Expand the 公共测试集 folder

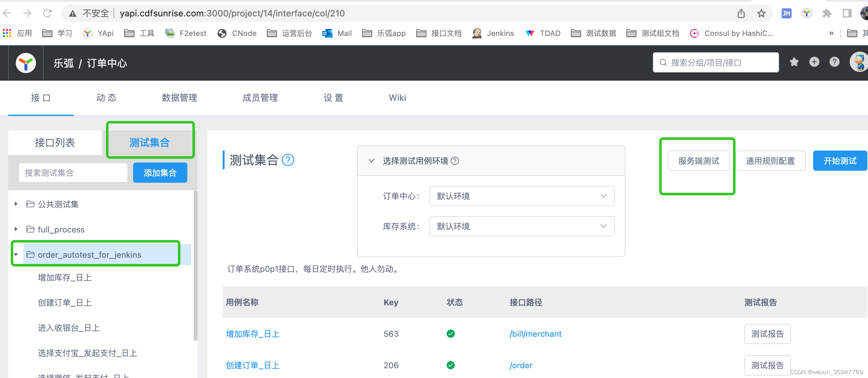(16, 204)
